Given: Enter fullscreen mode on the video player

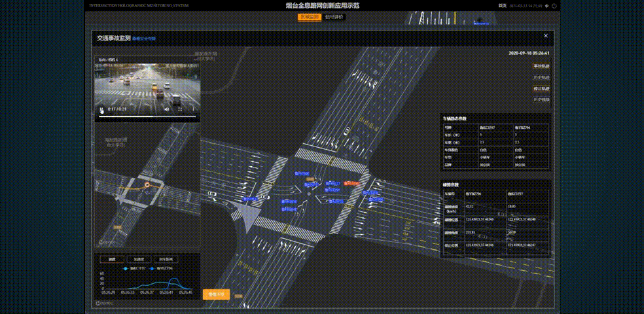Looking at the screenshot, I should click(180, 109).
